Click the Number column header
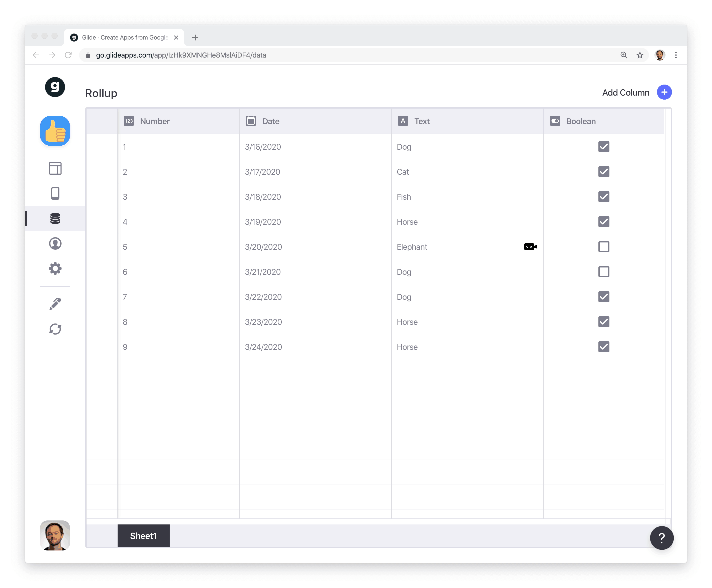 (x=155, y=121)
